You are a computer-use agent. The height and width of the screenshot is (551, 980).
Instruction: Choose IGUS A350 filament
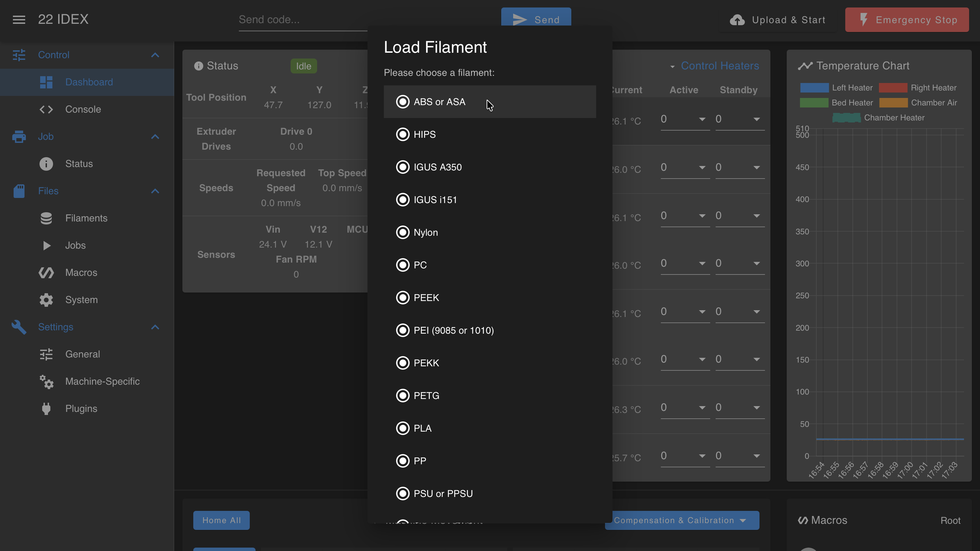[490, 167]
